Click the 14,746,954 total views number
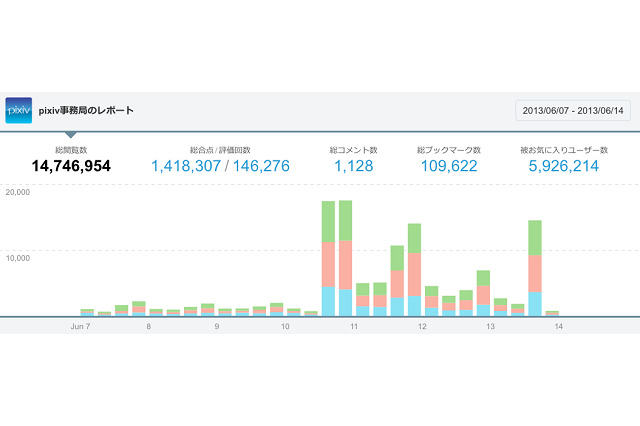Screen dimensions: 640x426 pos(70,166)
